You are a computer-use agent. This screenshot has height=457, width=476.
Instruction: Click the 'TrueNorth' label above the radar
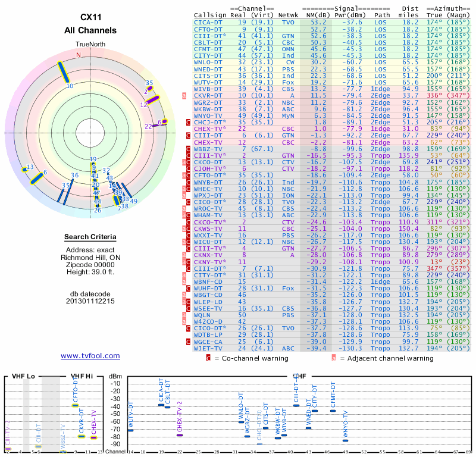(90, 45)
